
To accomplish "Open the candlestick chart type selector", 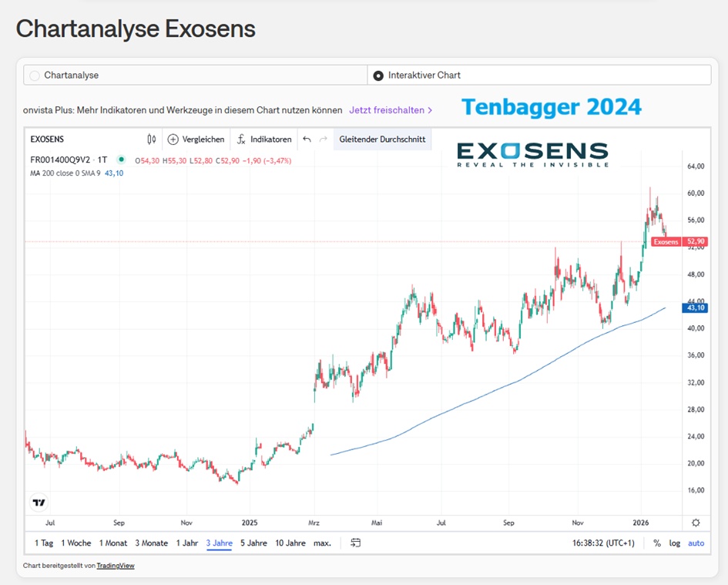I will 152,140.
